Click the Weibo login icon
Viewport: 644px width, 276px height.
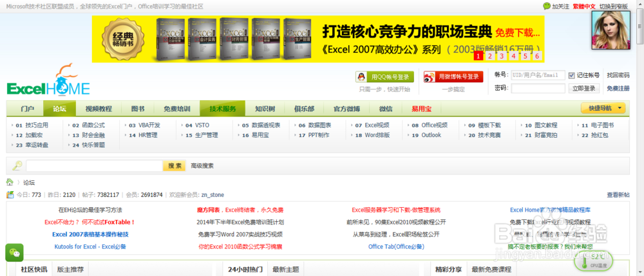tap(429, 77)
